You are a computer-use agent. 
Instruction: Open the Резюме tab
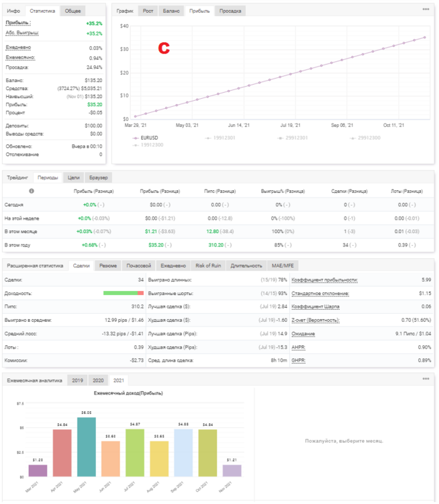[x=108, y=265]
